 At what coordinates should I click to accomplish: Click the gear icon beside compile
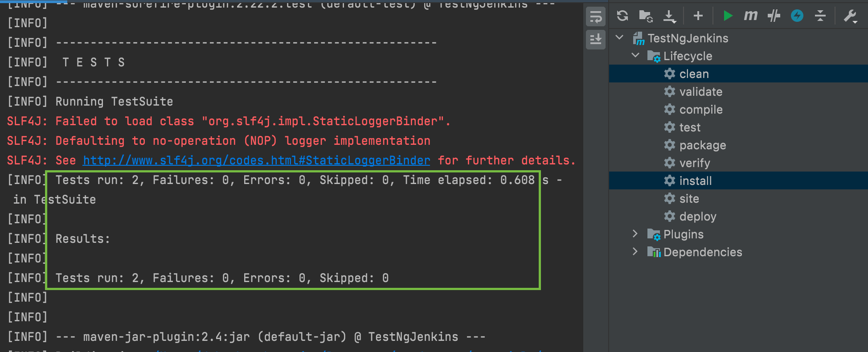point(669,109)
